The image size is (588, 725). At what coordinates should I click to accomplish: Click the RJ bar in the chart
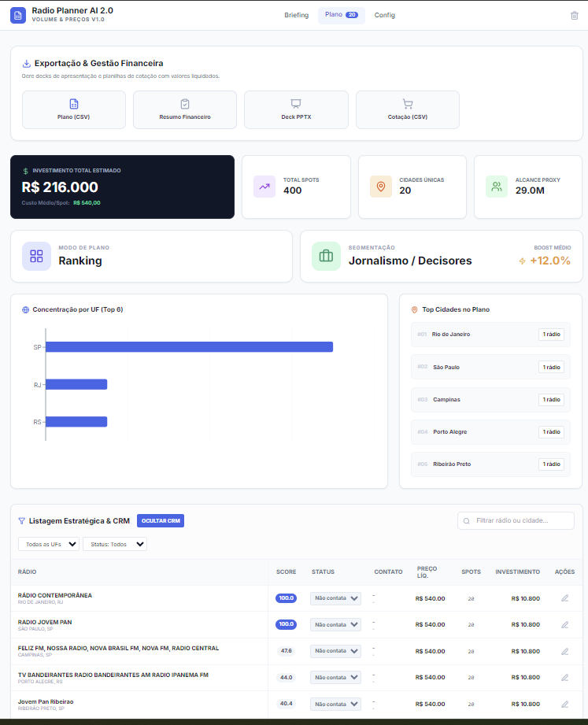76,384
